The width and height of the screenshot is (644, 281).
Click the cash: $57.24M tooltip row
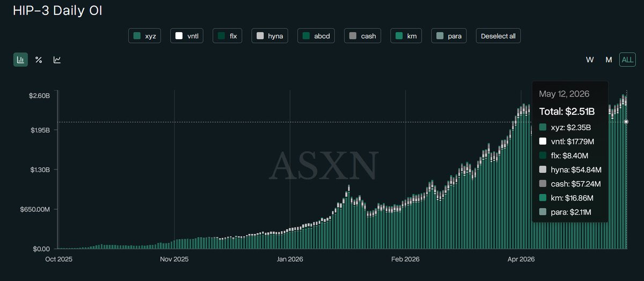tap(569, 184)
